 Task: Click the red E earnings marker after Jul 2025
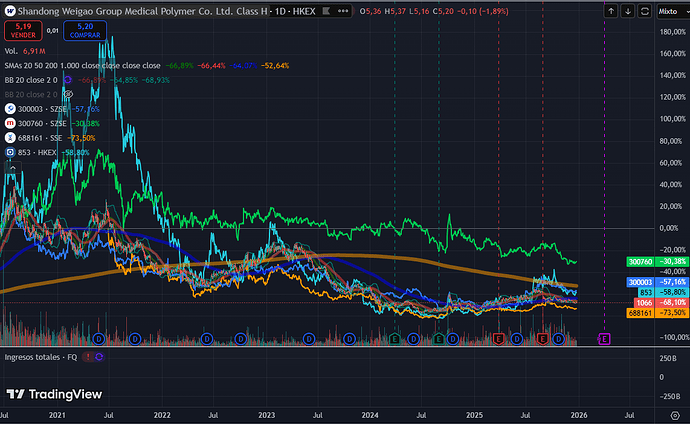542,339
